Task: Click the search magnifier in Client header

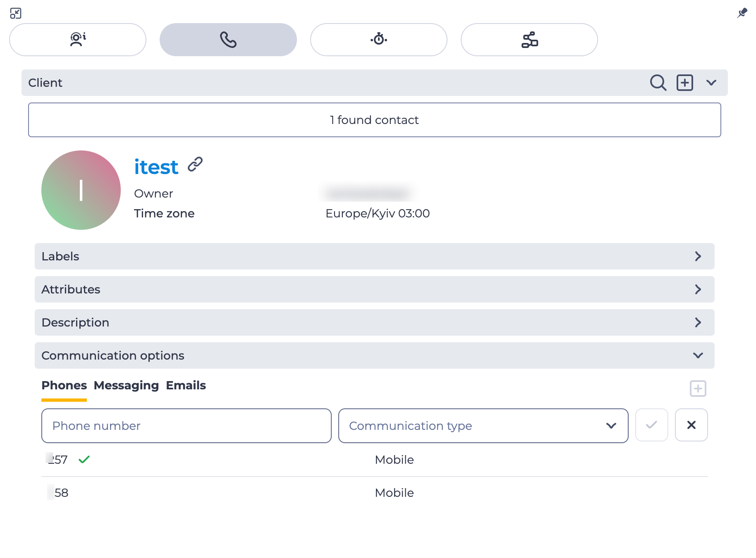Action: (658, 83)
